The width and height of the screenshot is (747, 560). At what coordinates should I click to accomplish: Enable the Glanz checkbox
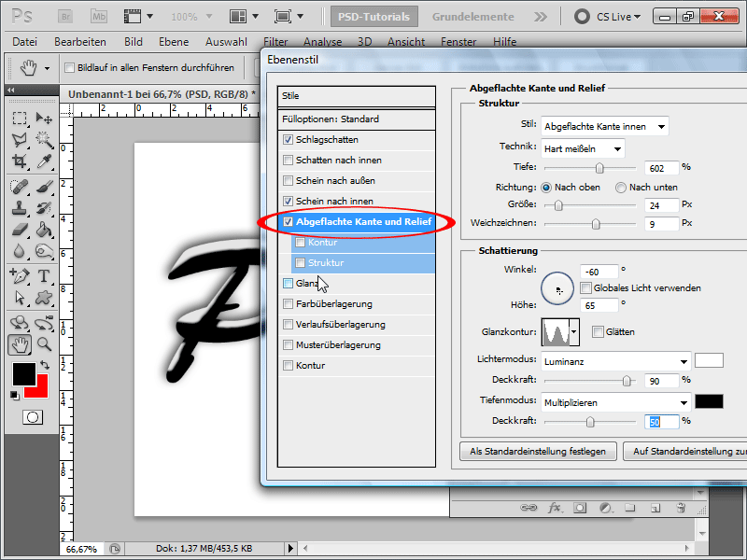coord(288,284)
